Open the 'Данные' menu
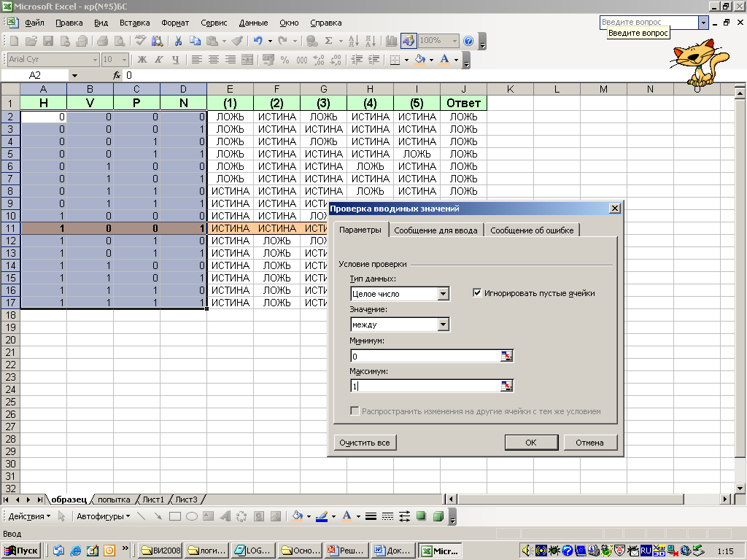Viewport: 747px width, 560px height. [x=253, y=23]
